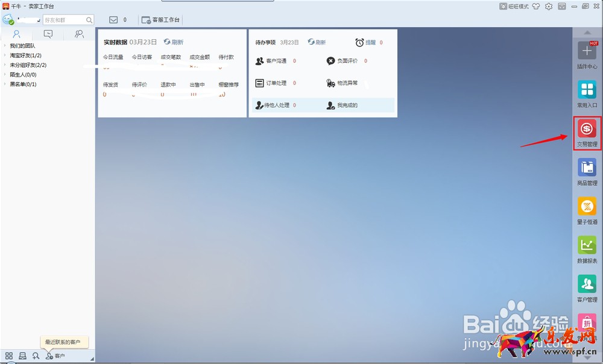Expand 淘宝好友(1/2) contact group
Viewport: 603px width, 364px height.
25,55
